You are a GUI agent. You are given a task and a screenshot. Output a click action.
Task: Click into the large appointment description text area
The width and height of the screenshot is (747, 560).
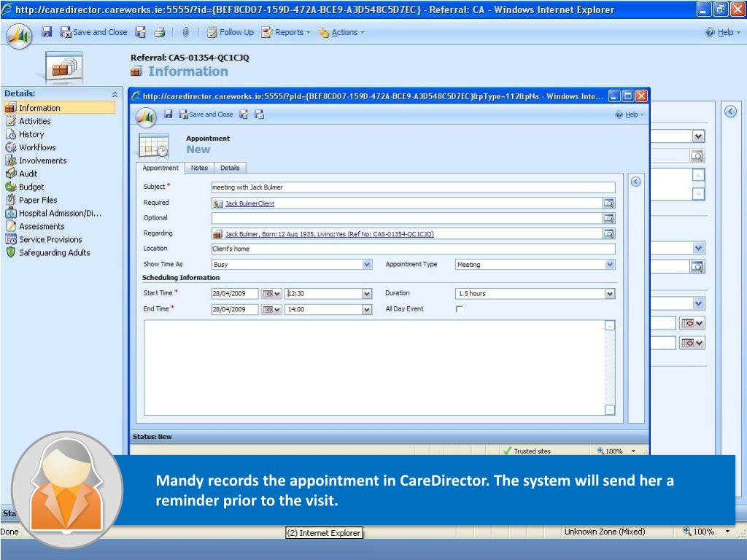click(x=374, y=367)
